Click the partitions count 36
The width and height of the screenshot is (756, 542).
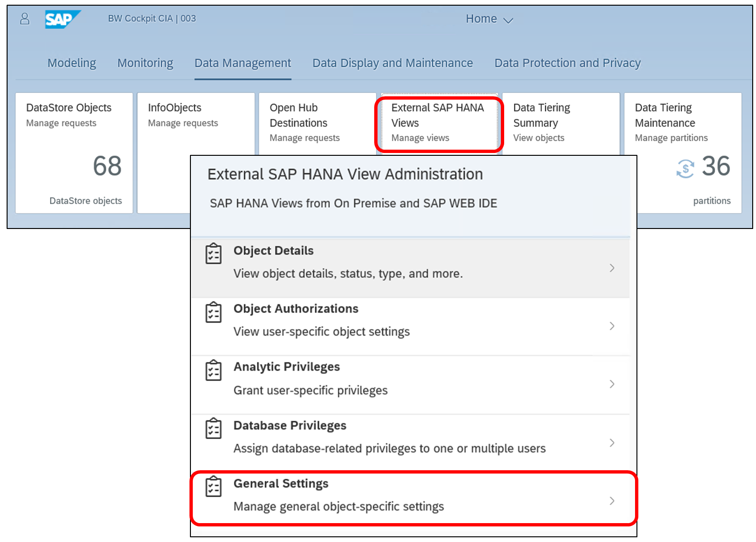pyautogui.click(x=716, y=166)
